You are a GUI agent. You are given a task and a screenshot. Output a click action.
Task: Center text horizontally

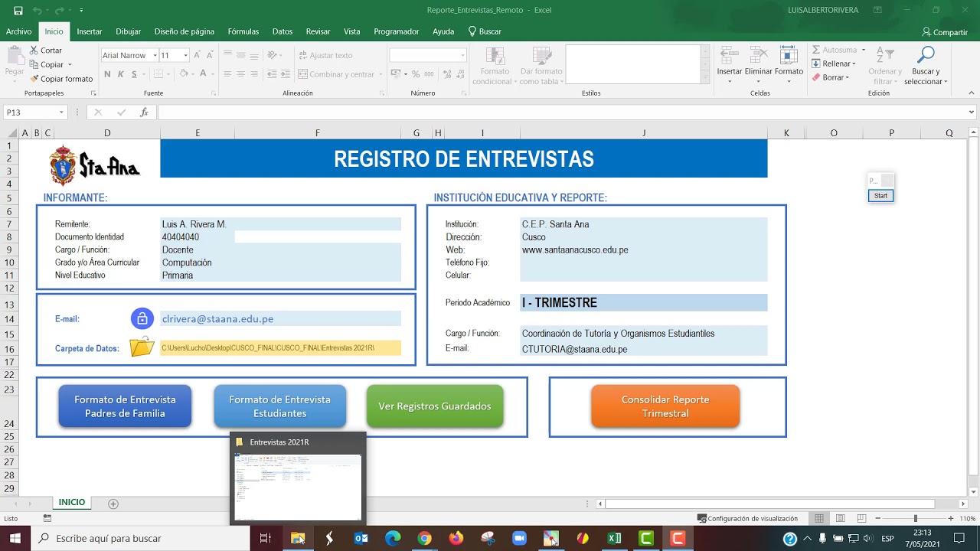point(241,74)
